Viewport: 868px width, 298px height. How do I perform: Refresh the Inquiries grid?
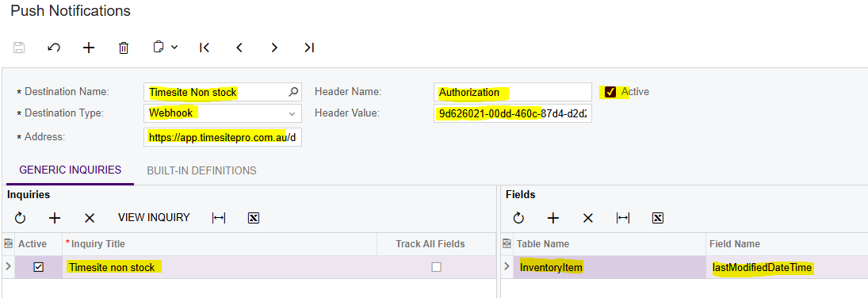20,218
